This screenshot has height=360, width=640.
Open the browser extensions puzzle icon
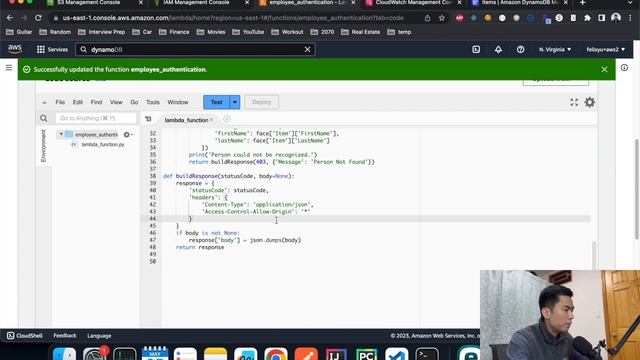pos(587,18)
